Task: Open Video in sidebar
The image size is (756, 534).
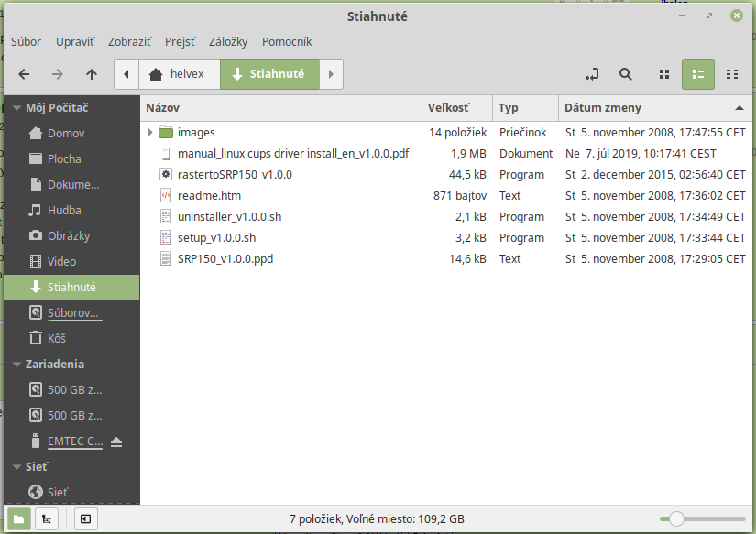Action: point(71,262)
